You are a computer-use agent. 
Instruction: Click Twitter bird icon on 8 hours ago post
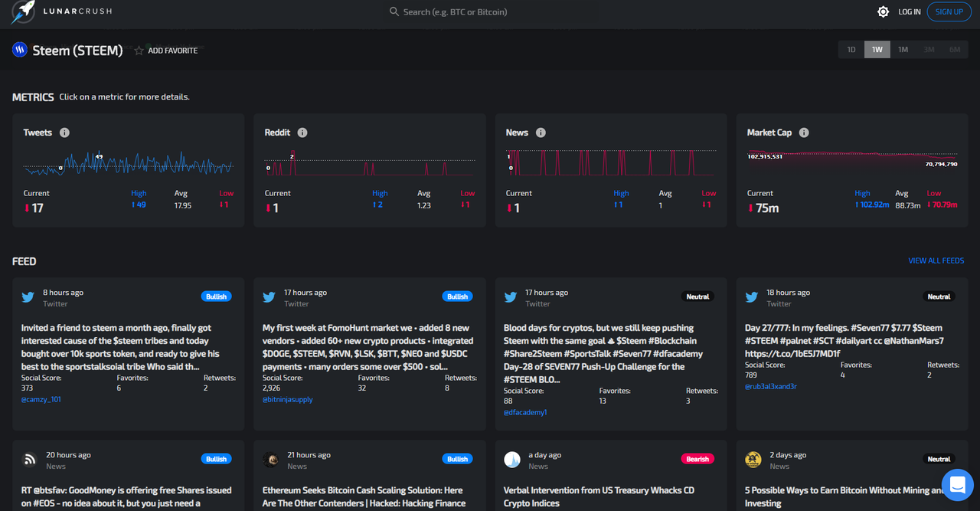point(28,297)
